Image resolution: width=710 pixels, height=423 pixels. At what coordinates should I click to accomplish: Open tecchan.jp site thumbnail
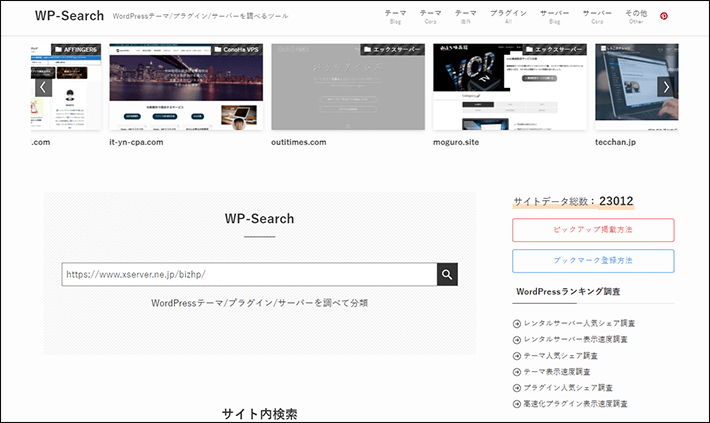637,87
